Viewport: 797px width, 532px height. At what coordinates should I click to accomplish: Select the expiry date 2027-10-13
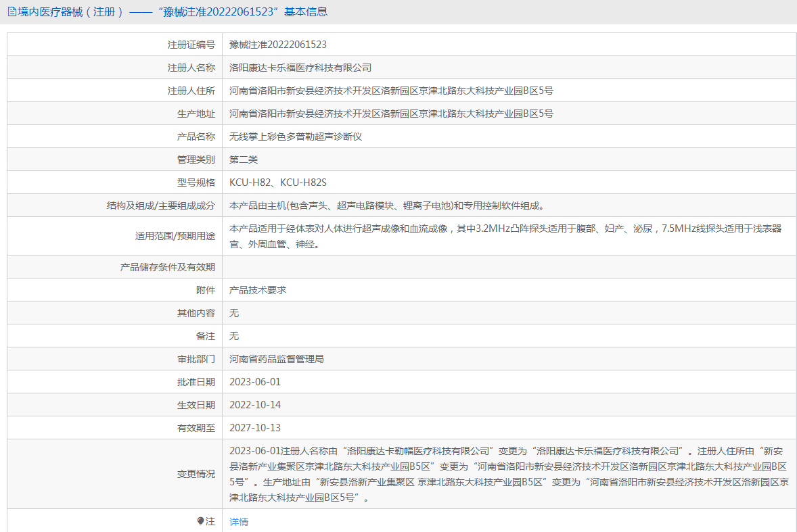[255, 428]
